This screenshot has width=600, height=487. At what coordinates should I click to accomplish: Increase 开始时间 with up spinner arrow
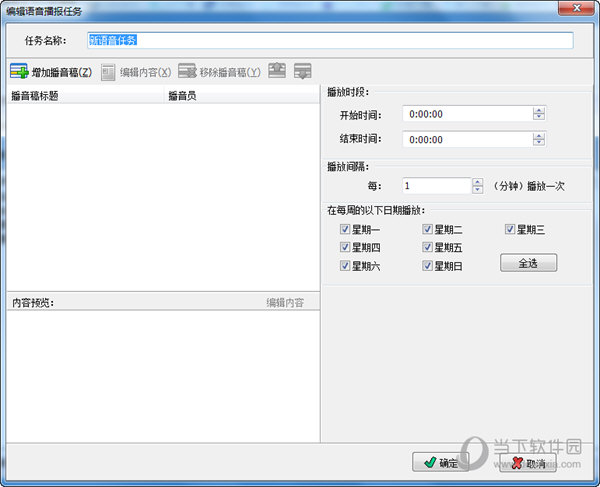[539, 111]
